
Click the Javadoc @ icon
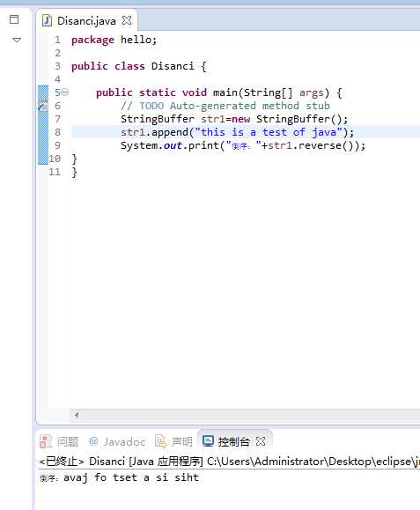(93, 441)
